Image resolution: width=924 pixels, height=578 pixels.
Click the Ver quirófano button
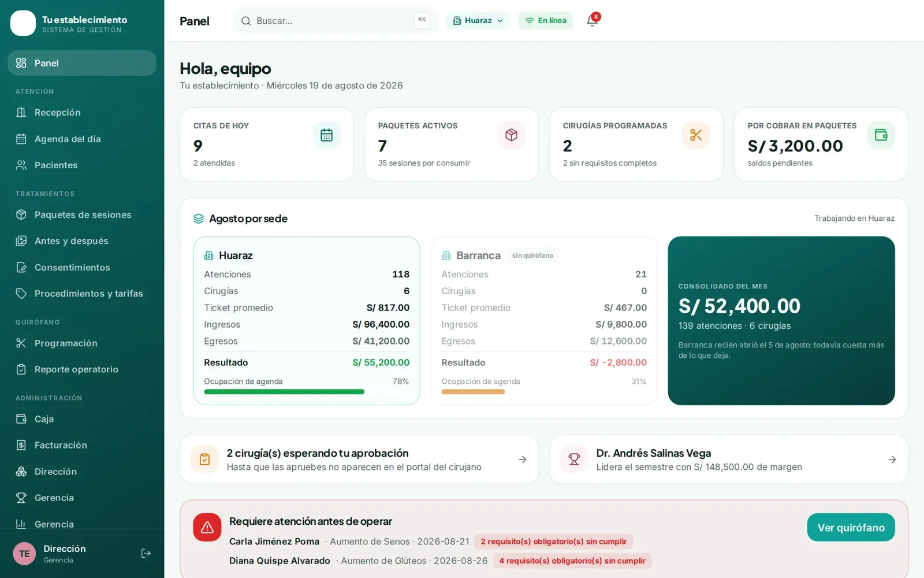coord(851,527)
